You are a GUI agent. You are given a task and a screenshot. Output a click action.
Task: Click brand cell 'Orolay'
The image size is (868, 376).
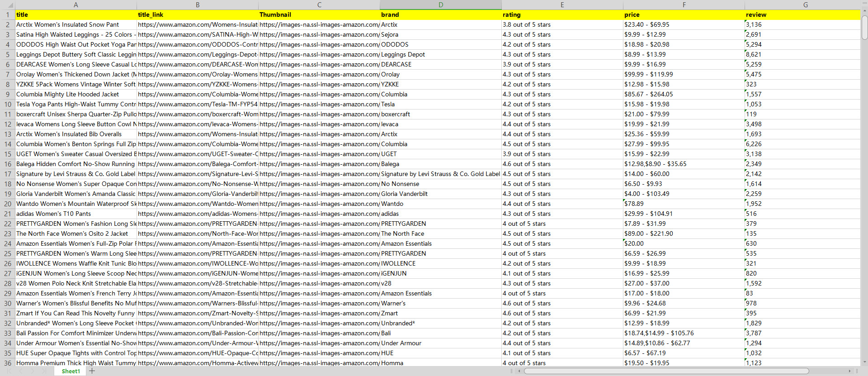click(441, 74)
